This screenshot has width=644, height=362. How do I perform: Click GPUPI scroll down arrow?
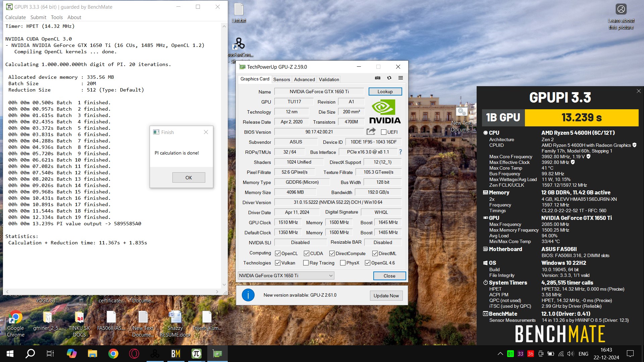[x=224, y=285]
